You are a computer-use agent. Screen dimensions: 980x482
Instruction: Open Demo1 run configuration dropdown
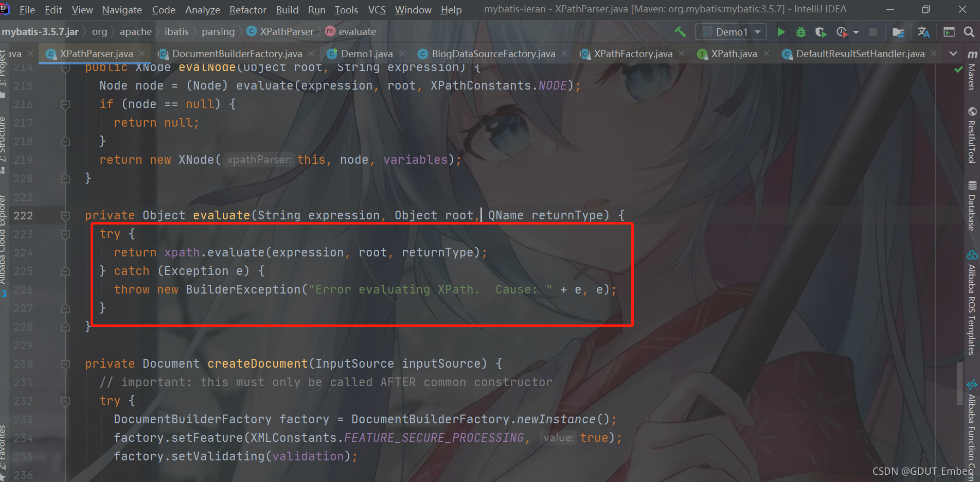click(731, 32)
